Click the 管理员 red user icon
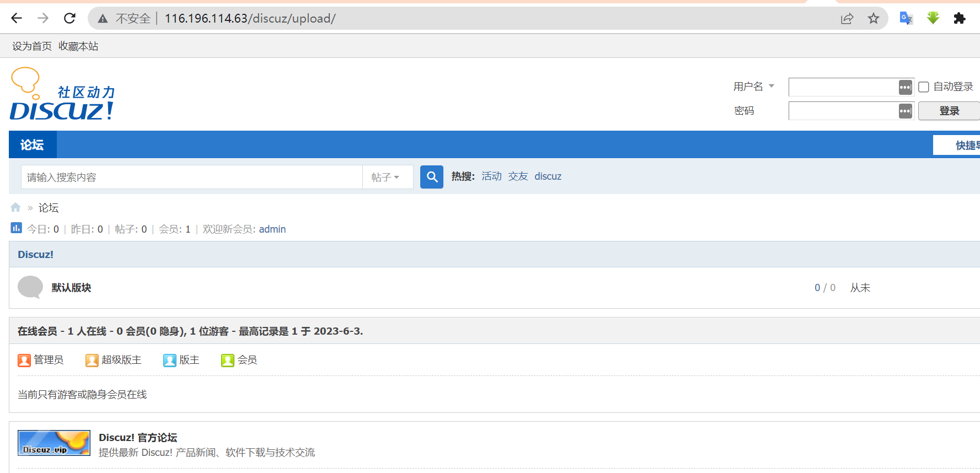980x473 pixels. [24, 360]
